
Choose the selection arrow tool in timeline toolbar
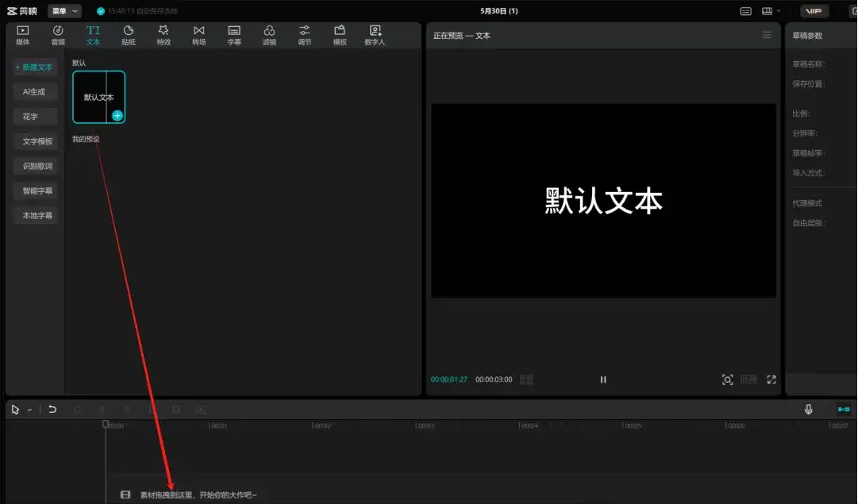coord(15,410)
